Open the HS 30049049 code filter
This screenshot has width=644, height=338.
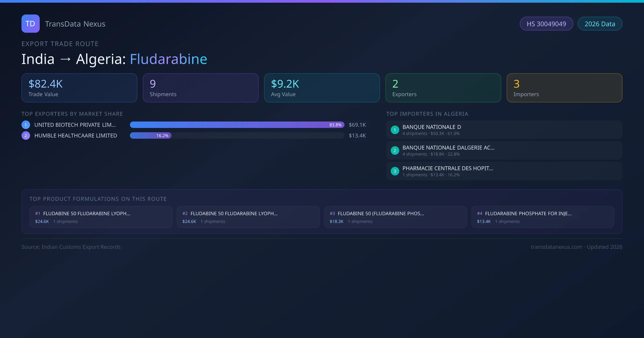coord(546,24)
